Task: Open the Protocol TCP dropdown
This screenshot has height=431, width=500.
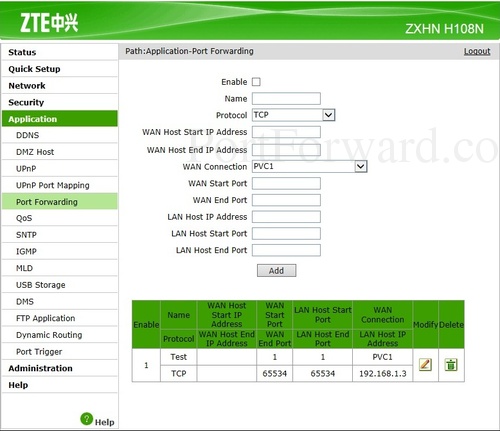Action: click(x=293, y=115)
